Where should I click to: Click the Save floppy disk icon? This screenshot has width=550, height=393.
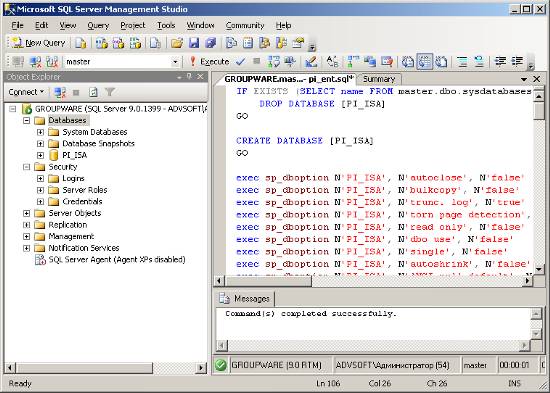pyautogui.click(x=194, y=43)
